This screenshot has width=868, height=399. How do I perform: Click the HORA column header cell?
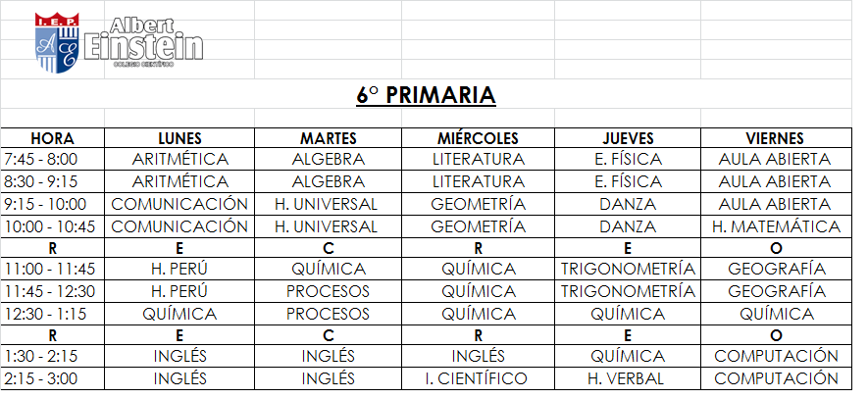(x=52, y=138)
